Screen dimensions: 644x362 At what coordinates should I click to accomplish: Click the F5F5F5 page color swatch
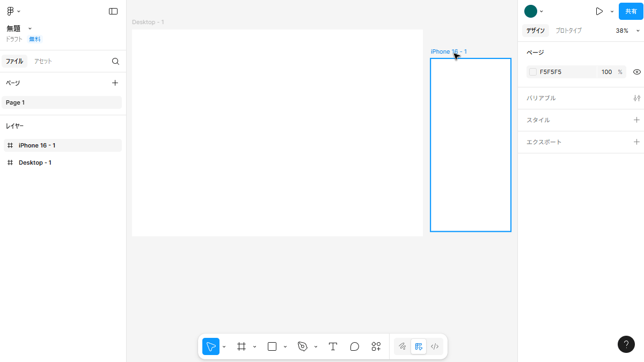[x=533, y=72]
